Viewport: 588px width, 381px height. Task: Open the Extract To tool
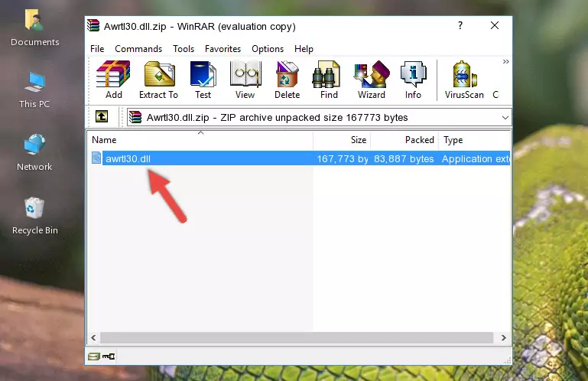[158, 80]
